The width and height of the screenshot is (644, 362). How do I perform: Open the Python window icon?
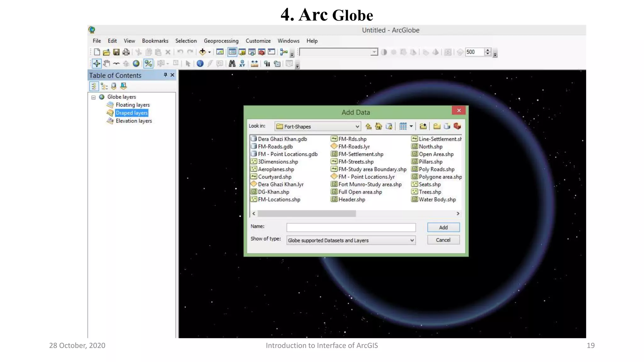tap(271, 52)
